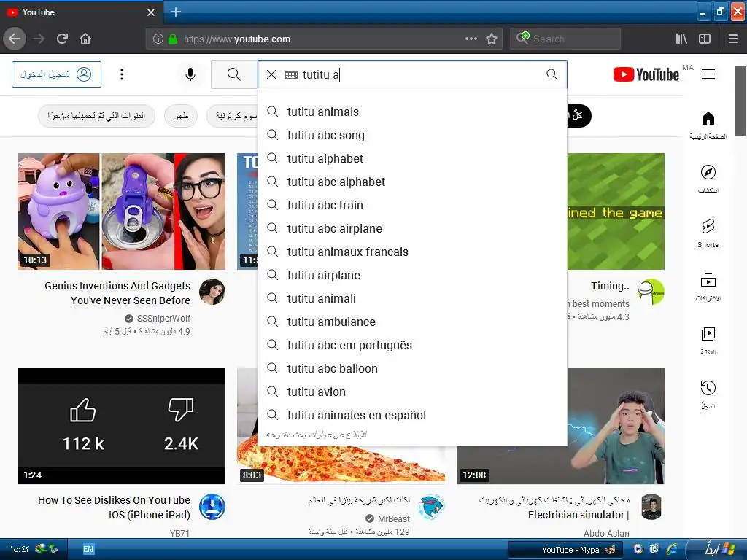Image resolution: width=747 pixels, height=560 pixels.
Task: Choose suggestion "tutitu animali"
Action: coord(413,298)
